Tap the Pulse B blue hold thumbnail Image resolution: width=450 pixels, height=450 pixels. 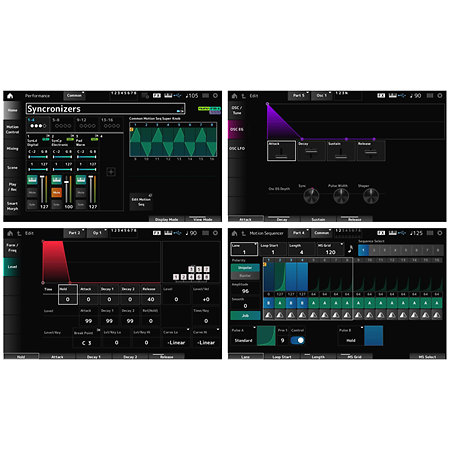[x=374, y=336]
